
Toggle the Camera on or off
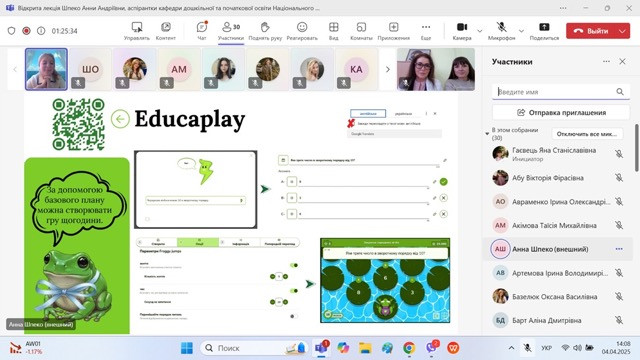(462, 27)
